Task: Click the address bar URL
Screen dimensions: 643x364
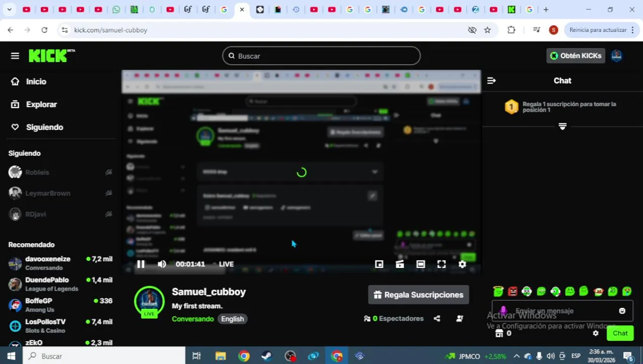Action: click(111, 30)
